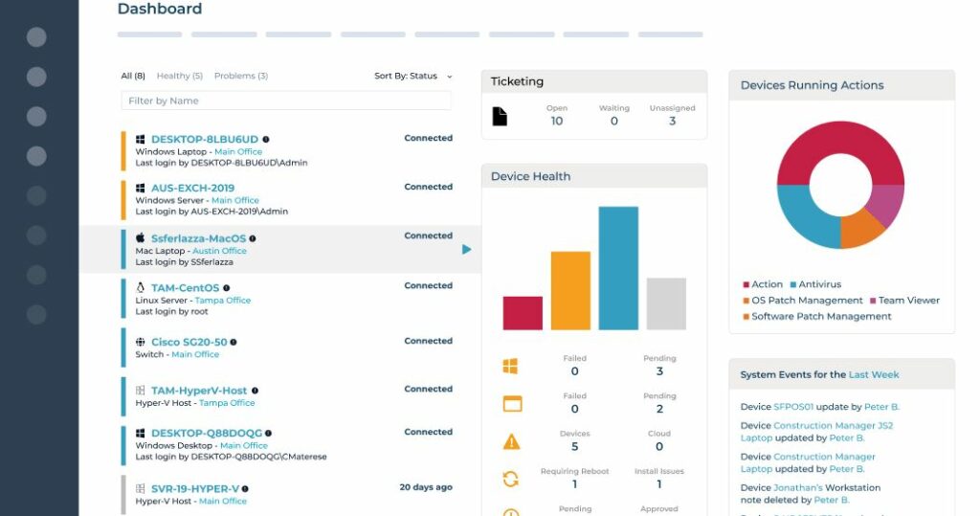Click the third sidebar circle icon
The width and height of the screenshot is (980, 516).
click(36, 117)
